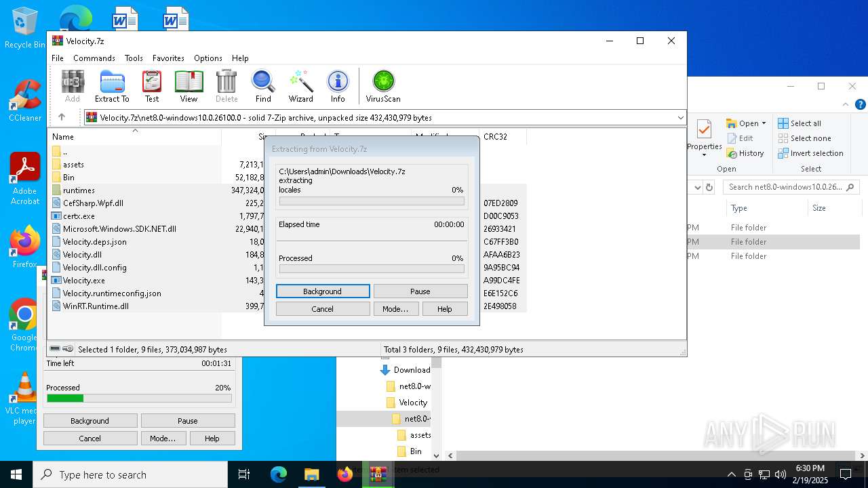Open the Info toolbar icon
Viewport: 868px width, 488px height.
[x=338, y=86]
